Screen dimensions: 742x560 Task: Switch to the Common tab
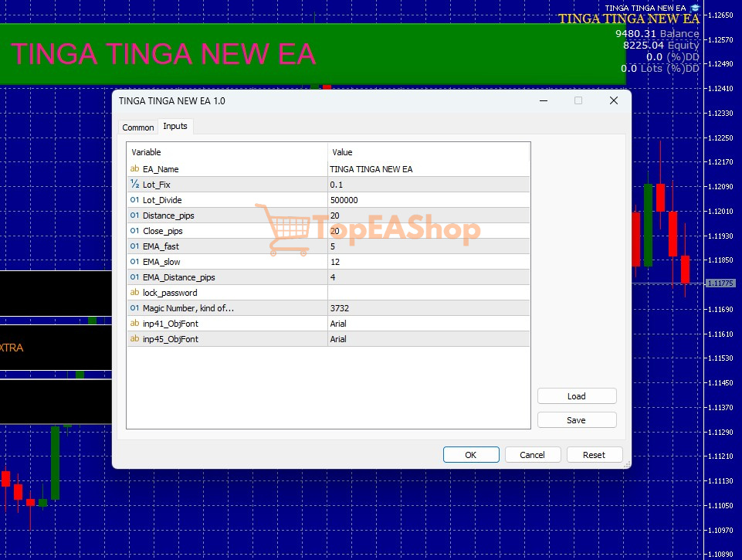(x=137, y=127)
